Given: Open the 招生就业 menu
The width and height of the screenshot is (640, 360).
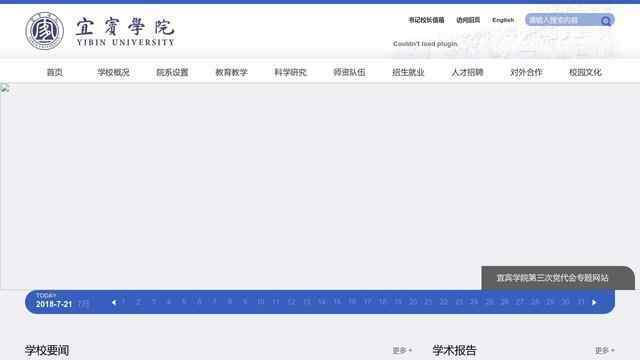Looking at the screenshot, I should (x=408, y=72).
